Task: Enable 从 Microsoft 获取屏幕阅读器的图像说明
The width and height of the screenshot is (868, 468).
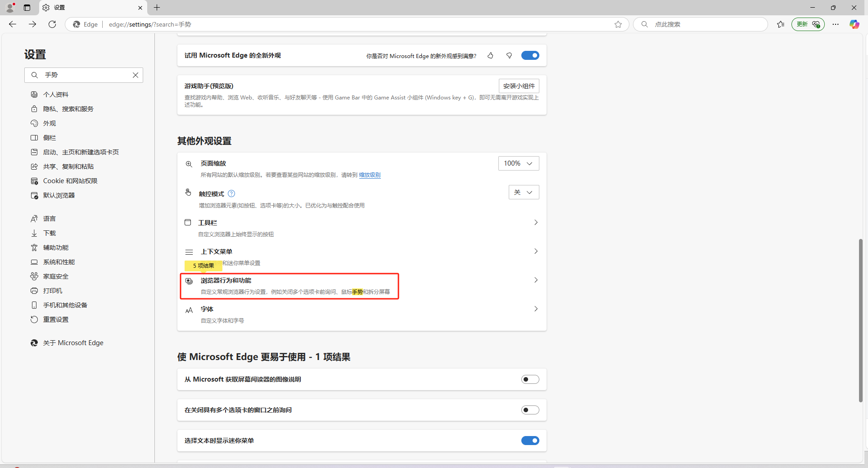Action: [x=530, y=379]
